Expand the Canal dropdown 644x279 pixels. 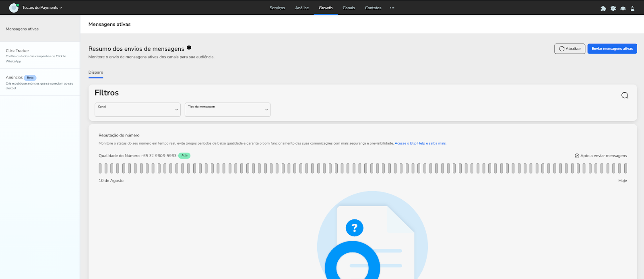coord(137,110)
